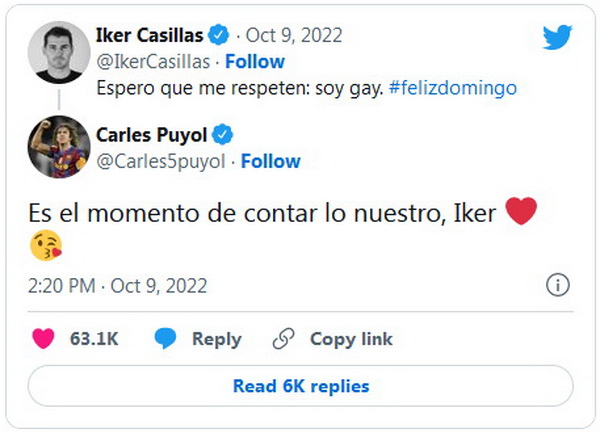Click the pink heart like icon
The width and height of the screenshot is (600, 433).
click(43, 339)
